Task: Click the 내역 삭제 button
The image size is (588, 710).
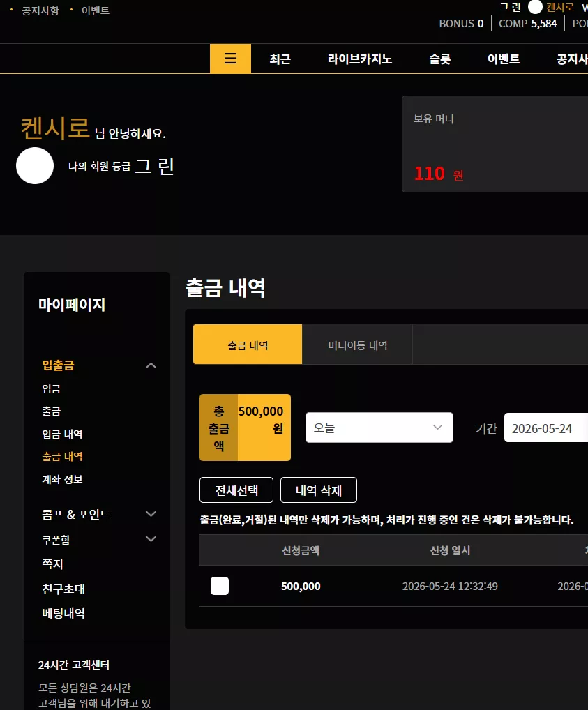Action: tap(319, 490)
